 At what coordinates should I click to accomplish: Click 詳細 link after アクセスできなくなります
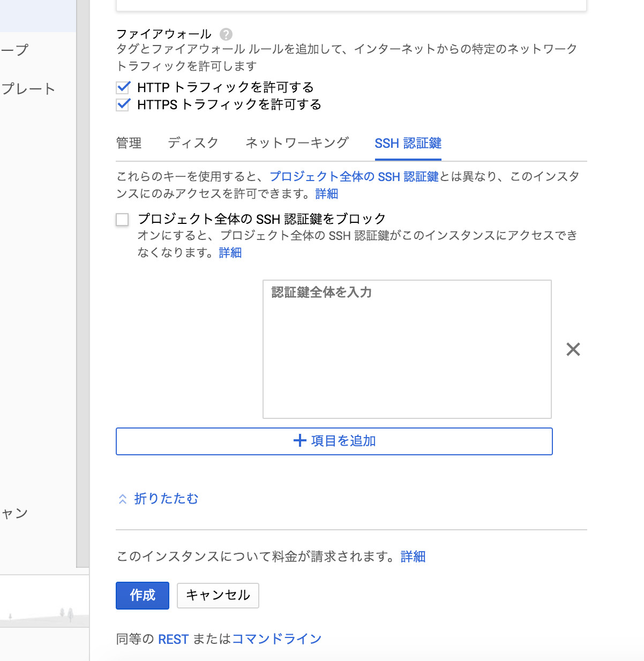(230, 253)
